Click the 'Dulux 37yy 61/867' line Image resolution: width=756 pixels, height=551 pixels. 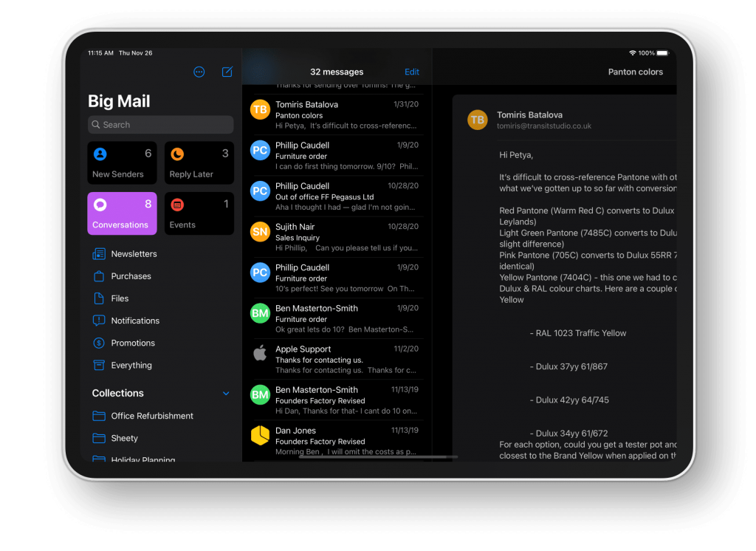point(568,366)
